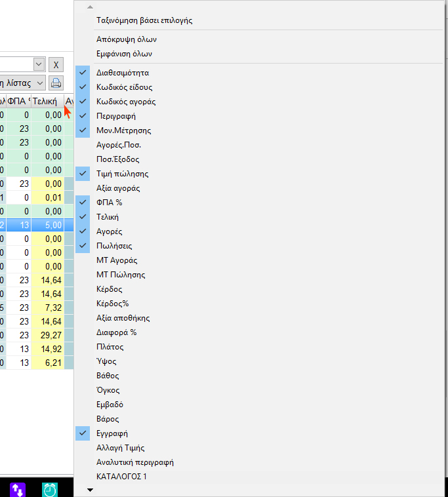The width and height of the screenshot is (448, 497).
Task: Click the menu scroll-up arrow at top
Action: coord(90,7)
